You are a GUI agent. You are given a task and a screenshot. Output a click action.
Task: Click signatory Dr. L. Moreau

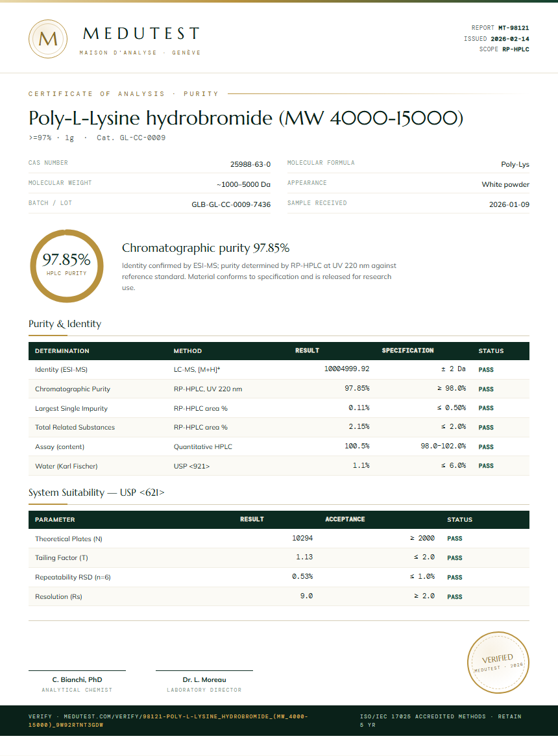point(204,680)
